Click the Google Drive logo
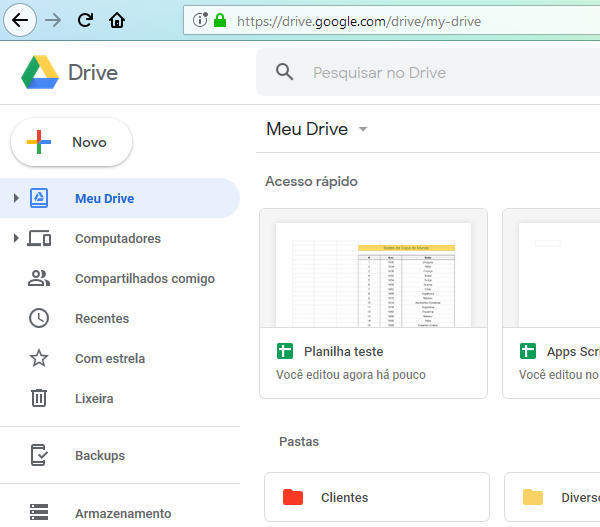The height and width of the screenshot is (527, 600). 39,72
